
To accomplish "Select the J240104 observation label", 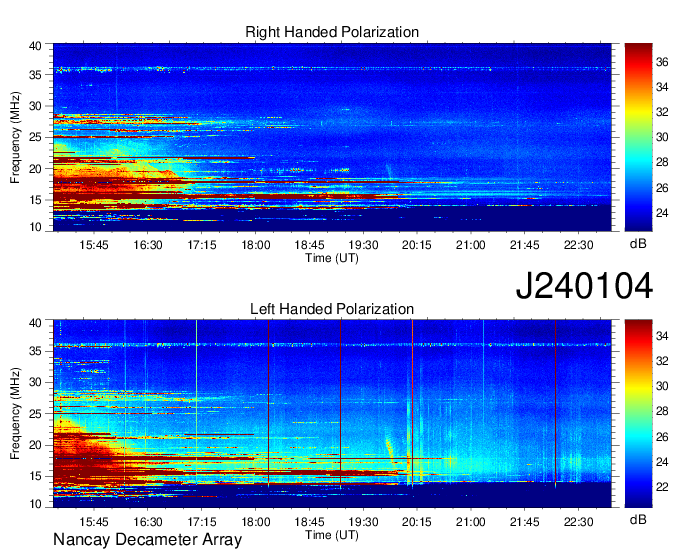I will tap(584, 286).
